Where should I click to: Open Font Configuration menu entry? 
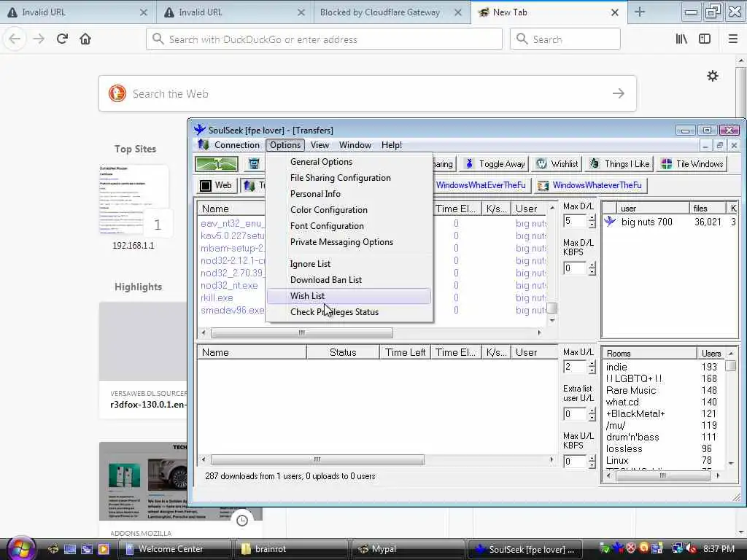point(327,226)
